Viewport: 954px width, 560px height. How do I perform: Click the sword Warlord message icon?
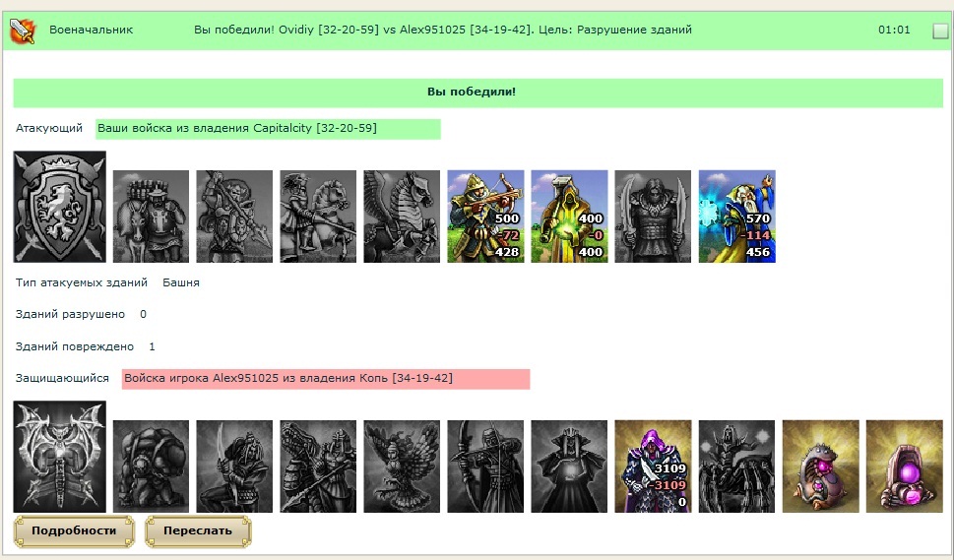(23, 31)
